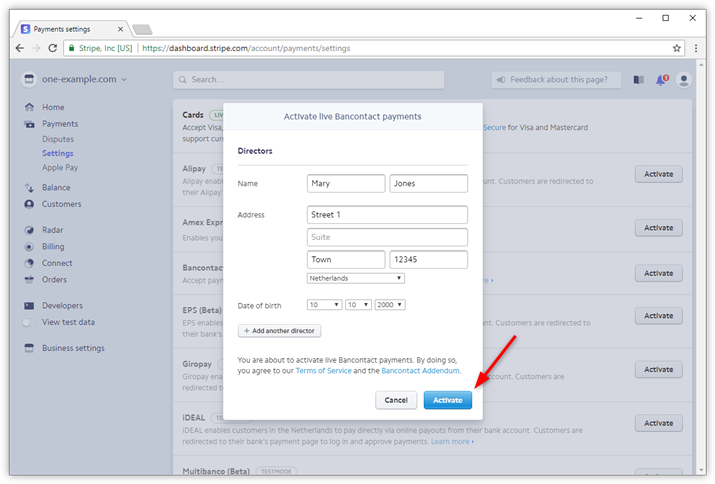Click the browser address bar URL

point(246,48)
